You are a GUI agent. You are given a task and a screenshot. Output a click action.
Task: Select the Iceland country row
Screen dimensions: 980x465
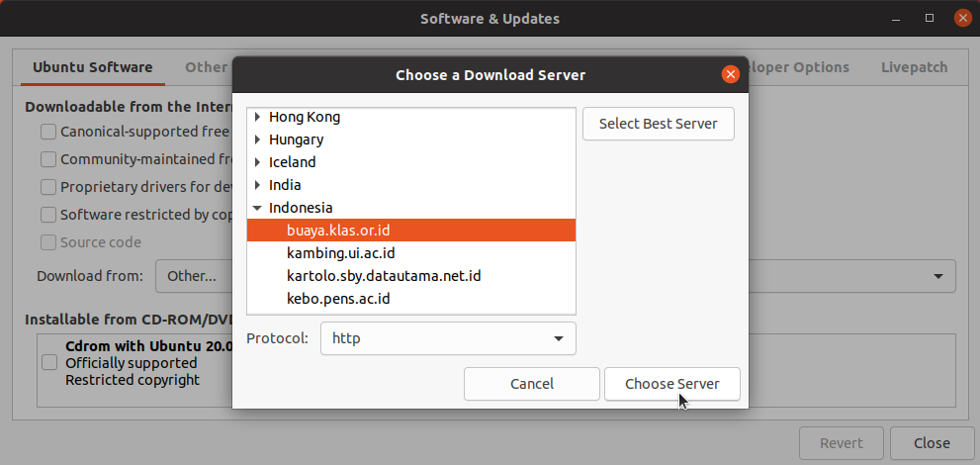(x=411, y=162)
